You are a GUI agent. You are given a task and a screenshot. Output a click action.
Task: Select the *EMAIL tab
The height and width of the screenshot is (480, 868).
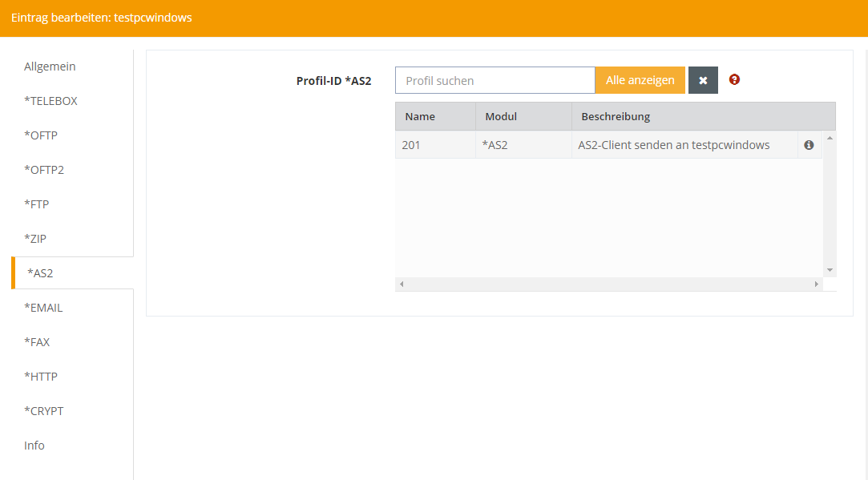(x=43, y=308)
